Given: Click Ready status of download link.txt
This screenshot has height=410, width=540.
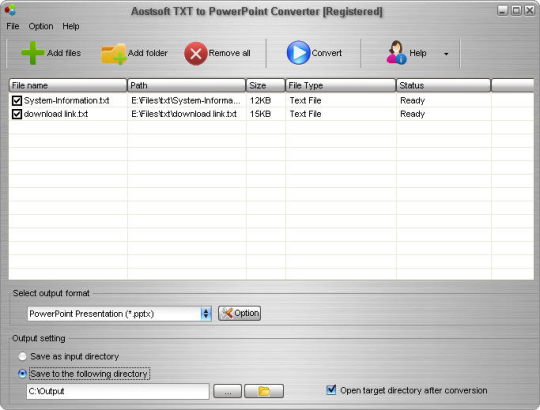Looking at the screenshot, I should point(412,114).
